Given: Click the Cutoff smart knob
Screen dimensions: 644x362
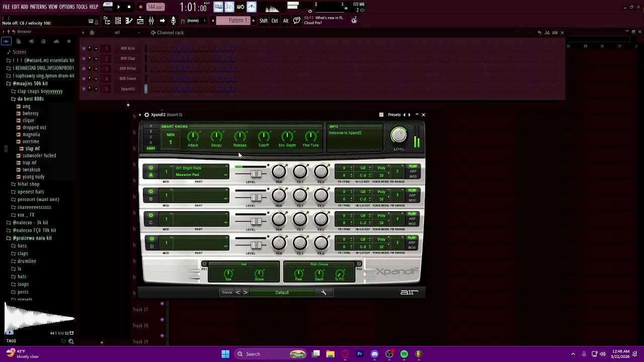Looking at the screenshot, I should tap(264, 136).
